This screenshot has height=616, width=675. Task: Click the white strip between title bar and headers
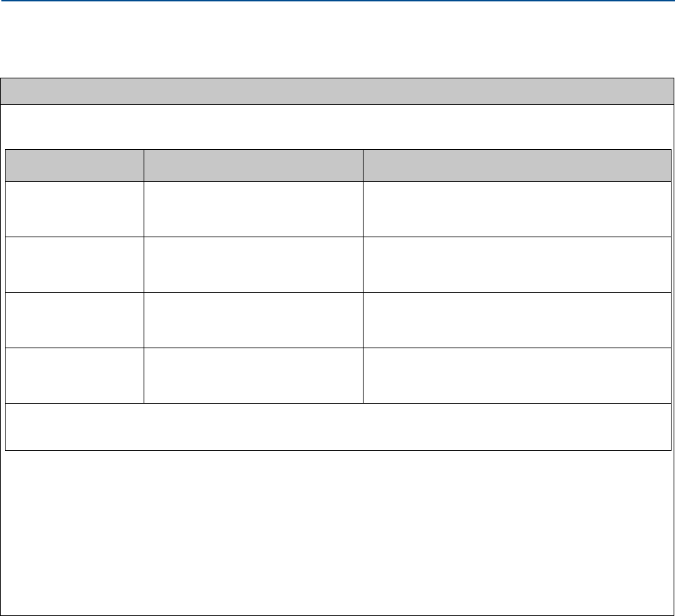point(337,126)
